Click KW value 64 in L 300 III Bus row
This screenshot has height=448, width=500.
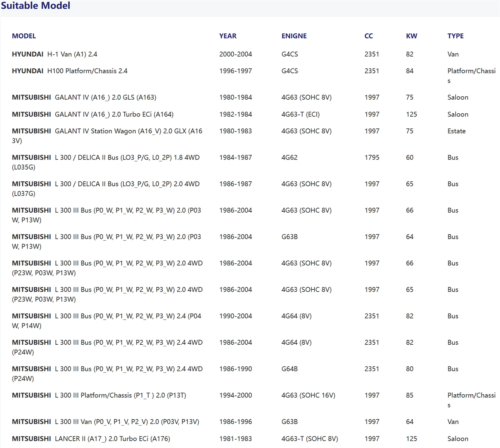(410, 237)
